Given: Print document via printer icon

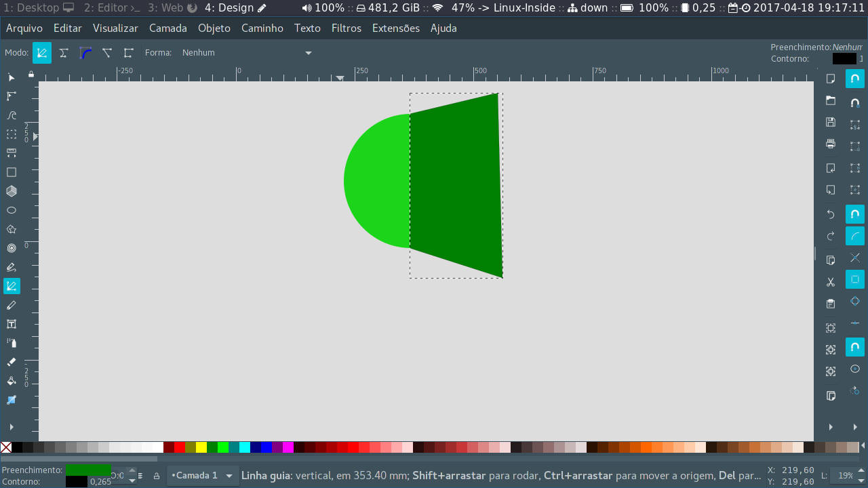Looking at the screenshot, I should pos(831,144).
